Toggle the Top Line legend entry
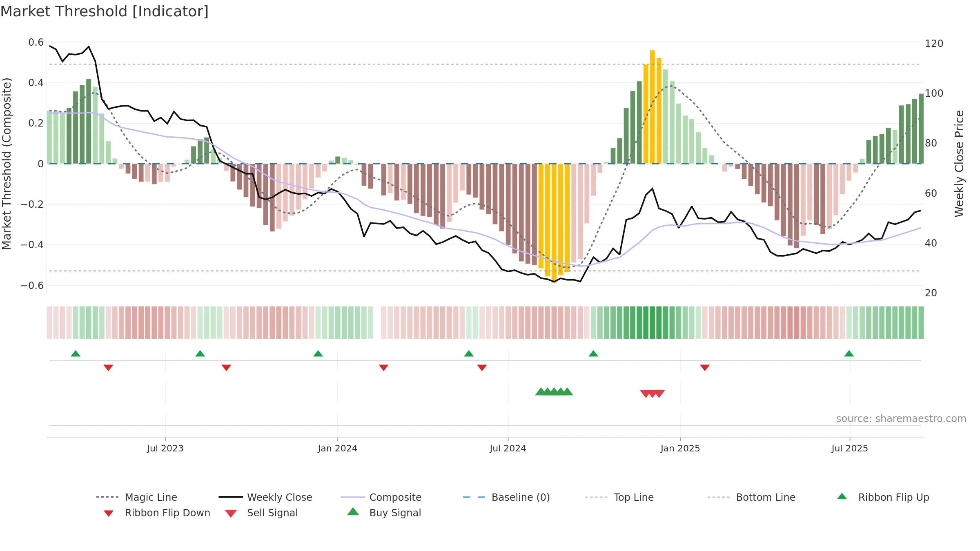Image resolution: width=980 pixels, height=551 pixels. coord(619,497)
